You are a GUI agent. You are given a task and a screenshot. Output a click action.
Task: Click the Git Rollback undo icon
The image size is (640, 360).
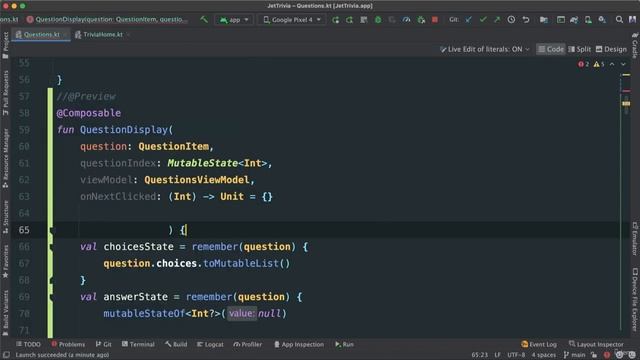[x=526, y=20]
